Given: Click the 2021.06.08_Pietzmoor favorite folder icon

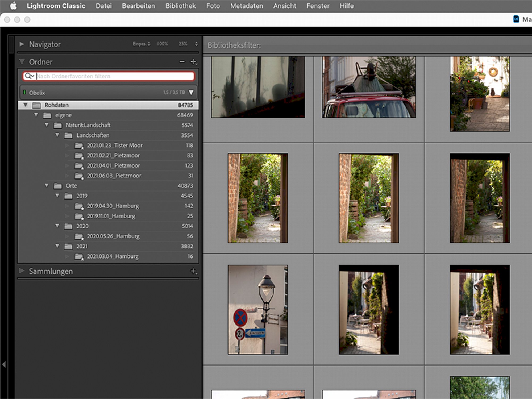Looking at the screenshot, I should pyautogui.click(x=79, y=176).
